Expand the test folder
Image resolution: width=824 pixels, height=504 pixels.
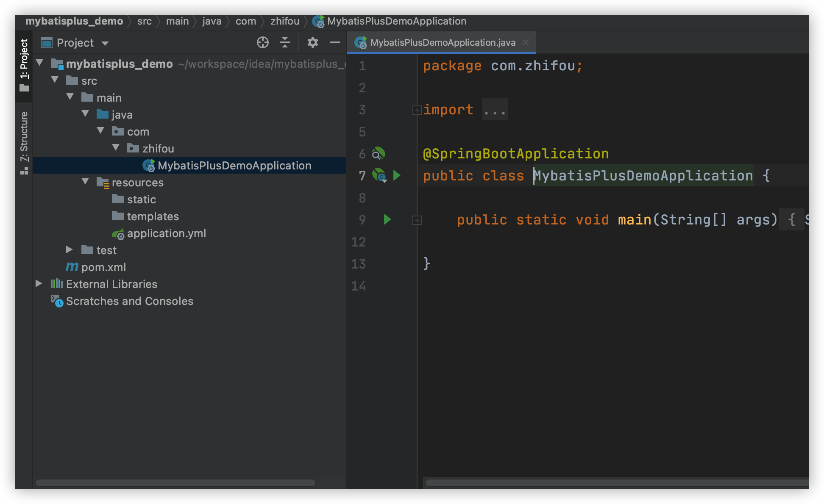click(70, 250)
